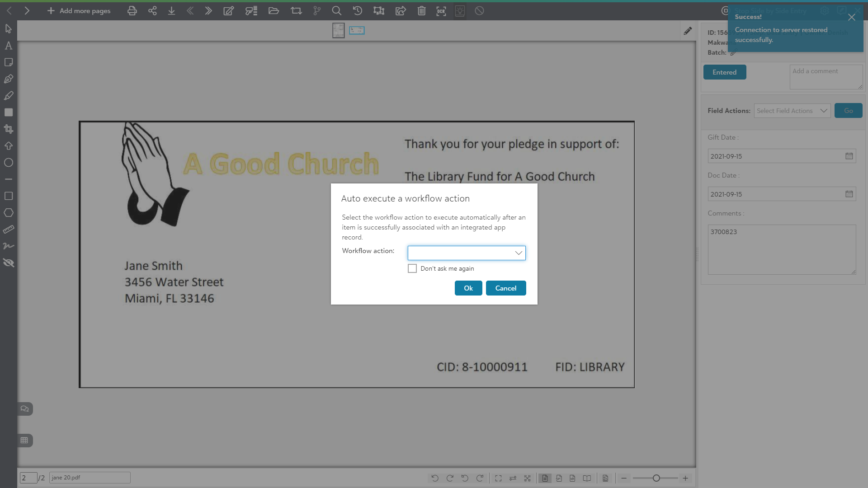Open the search magnifier tool

[x=336, y=11]
